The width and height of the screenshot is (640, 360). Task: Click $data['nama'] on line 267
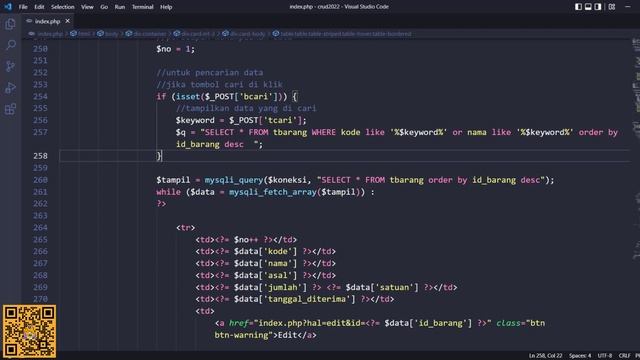point(265,263)
